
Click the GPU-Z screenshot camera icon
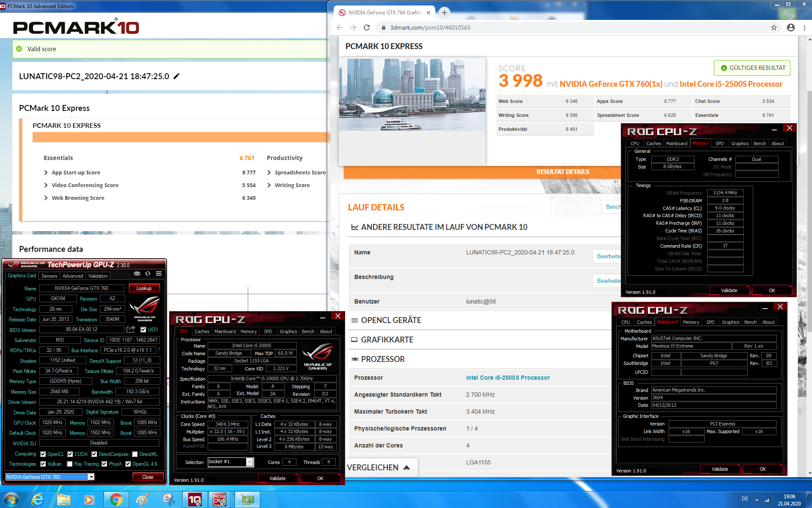pyautogui.click(x=137, y=274)
